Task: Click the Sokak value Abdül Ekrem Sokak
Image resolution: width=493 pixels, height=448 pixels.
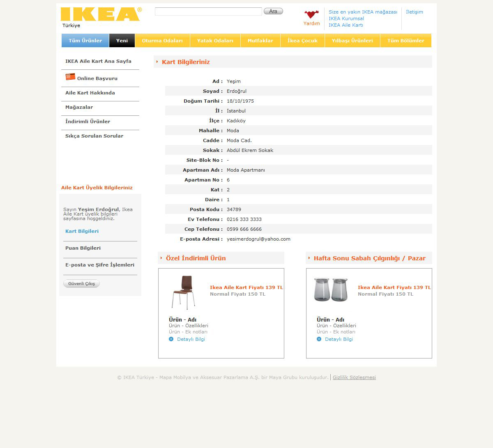Action: point(250,150)
